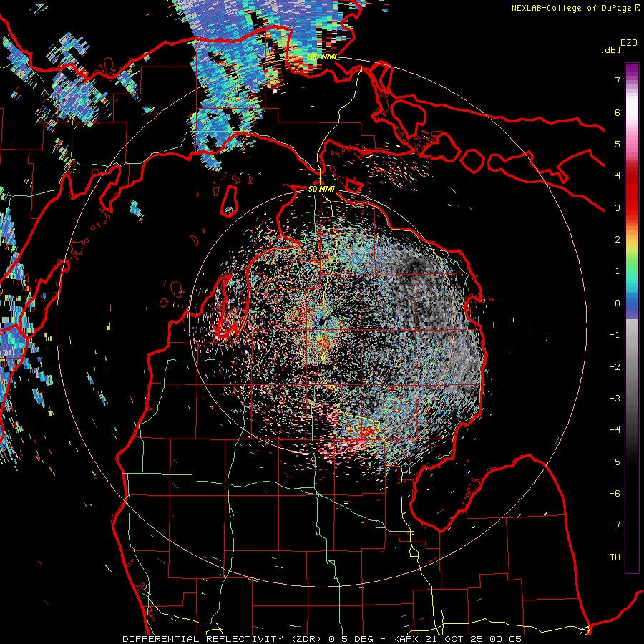Click the 1 tick label on color scale
644x644 pixels.
618,271
